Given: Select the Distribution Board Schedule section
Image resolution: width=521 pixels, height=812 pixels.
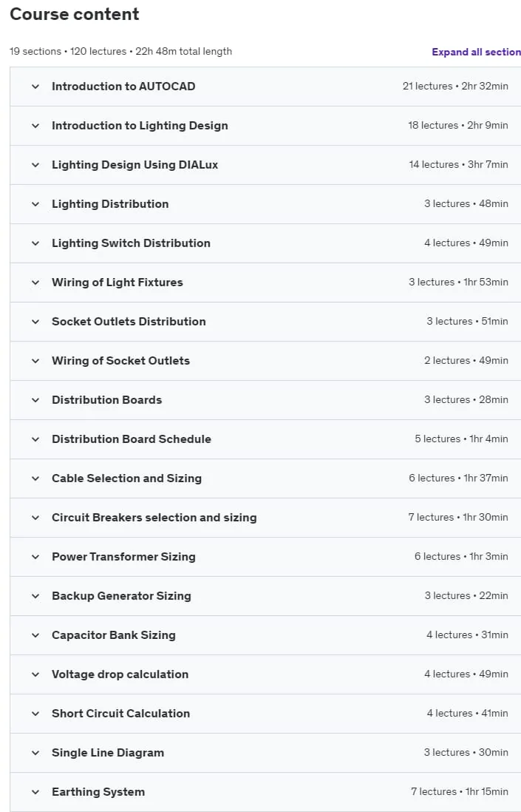Looking at the screenshot, I should [x=265, y=439].
